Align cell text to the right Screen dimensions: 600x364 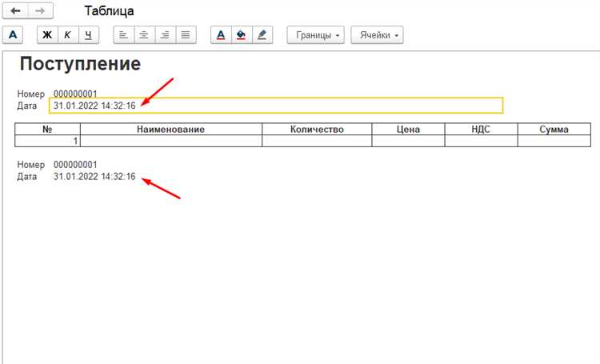(165, 35)
